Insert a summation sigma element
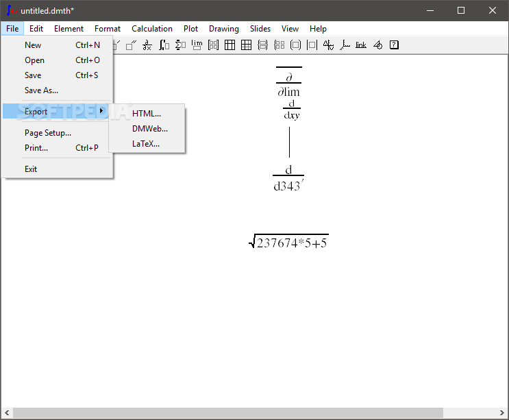The width and height of the screenshot is (509, 420). click(x=180, y=45)
